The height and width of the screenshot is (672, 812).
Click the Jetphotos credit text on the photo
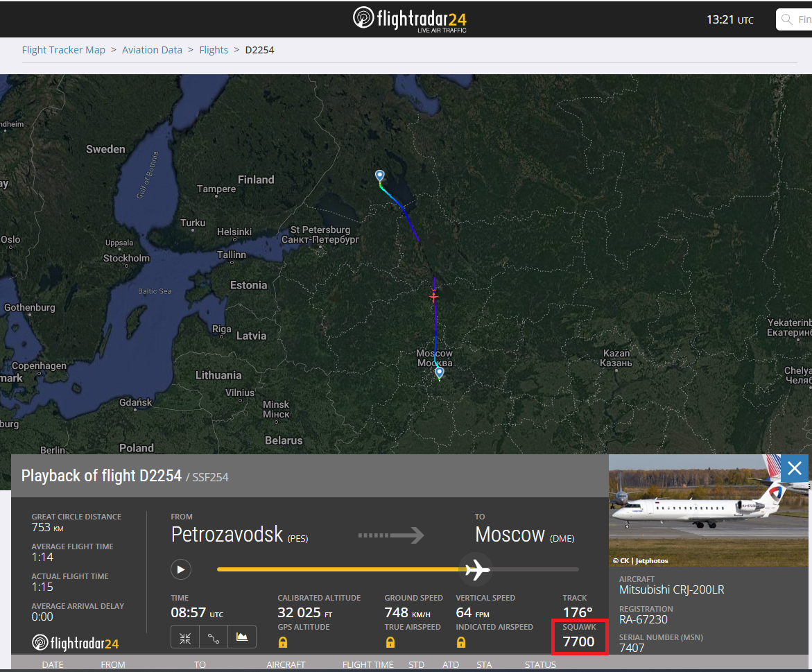pyautogui.click(x=641, y=560)
